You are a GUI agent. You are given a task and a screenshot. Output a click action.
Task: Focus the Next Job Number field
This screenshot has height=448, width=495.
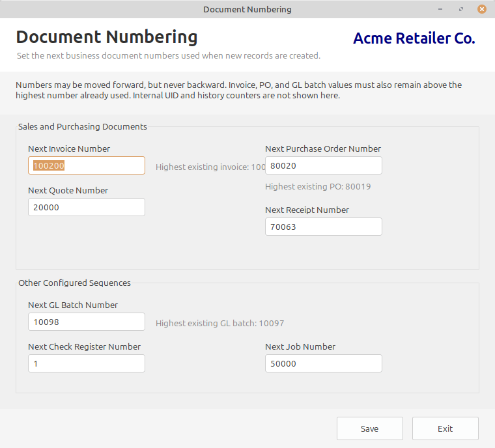(324, 363)
